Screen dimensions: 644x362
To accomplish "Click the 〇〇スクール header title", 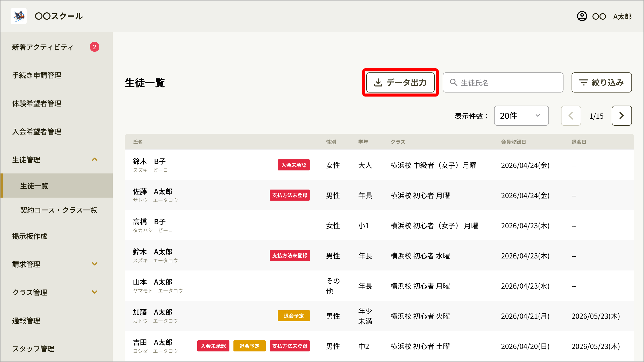I will coord(59,16).
